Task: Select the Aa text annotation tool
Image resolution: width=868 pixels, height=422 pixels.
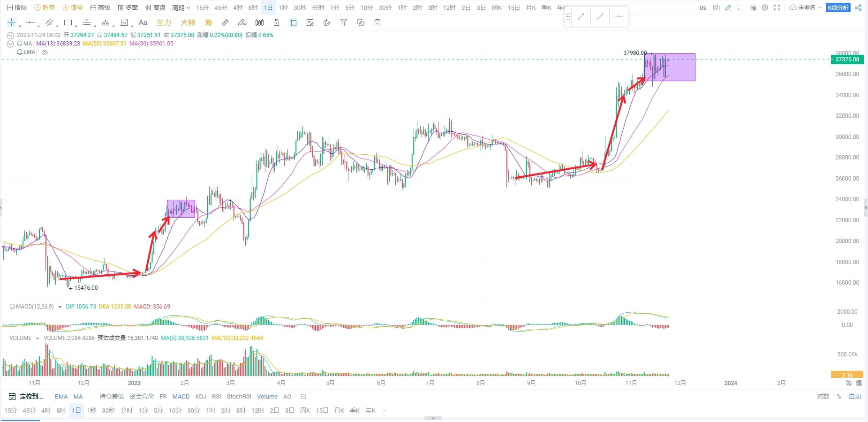Action: (x=143, y=23)
